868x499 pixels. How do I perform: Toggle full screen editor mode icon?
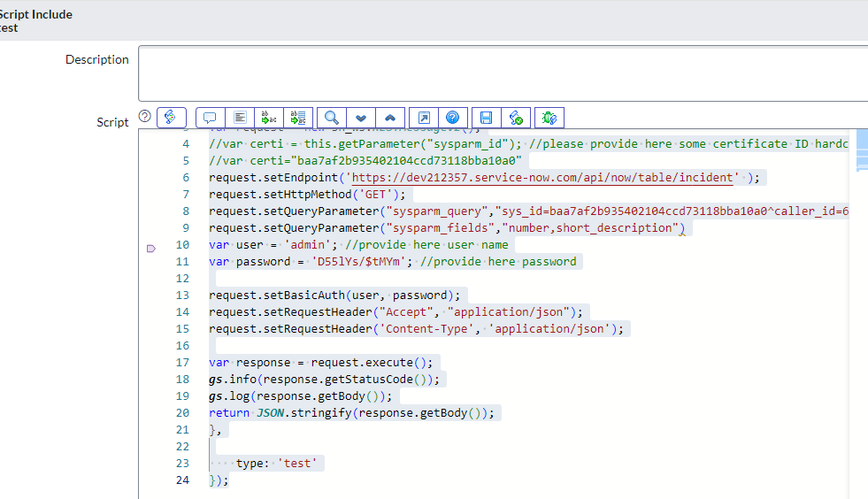pyautogui.click(x=424, y=118)
